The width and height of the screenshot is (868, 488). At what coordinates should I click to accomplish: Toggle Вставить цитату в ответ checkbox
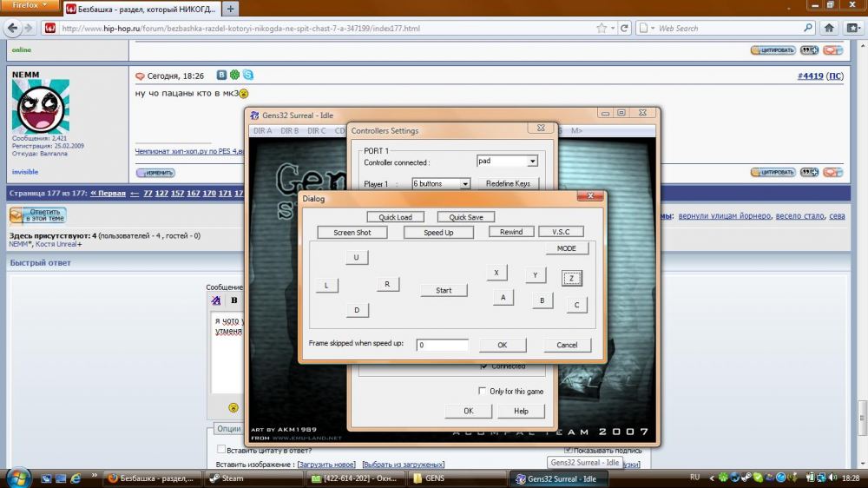pos(220,449)
